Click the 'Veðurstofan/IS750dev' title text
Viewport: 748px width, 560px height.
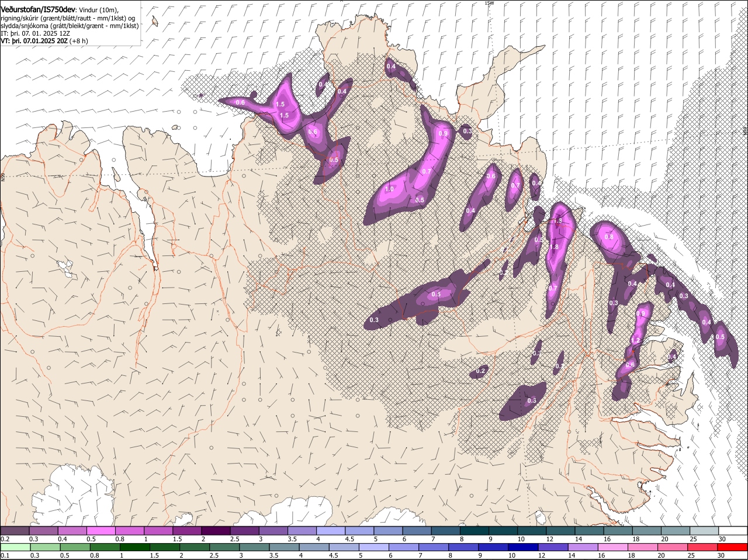tap(38, 9)
